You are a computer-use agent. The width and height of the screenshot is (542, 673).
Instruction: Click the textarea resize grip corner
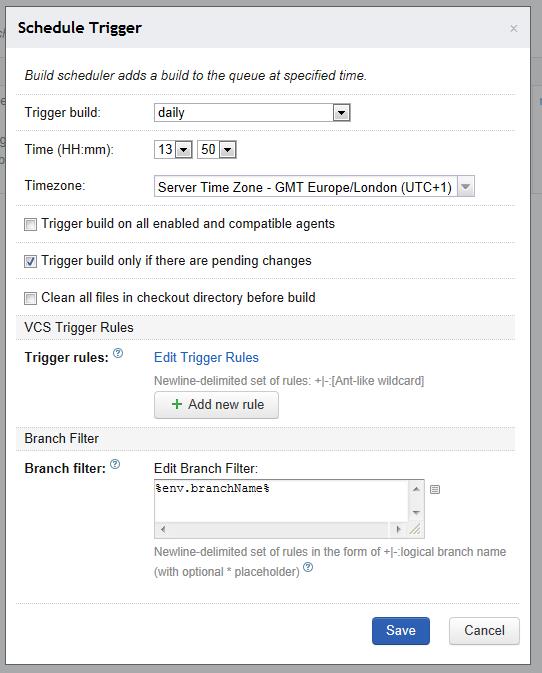point(415,530)
